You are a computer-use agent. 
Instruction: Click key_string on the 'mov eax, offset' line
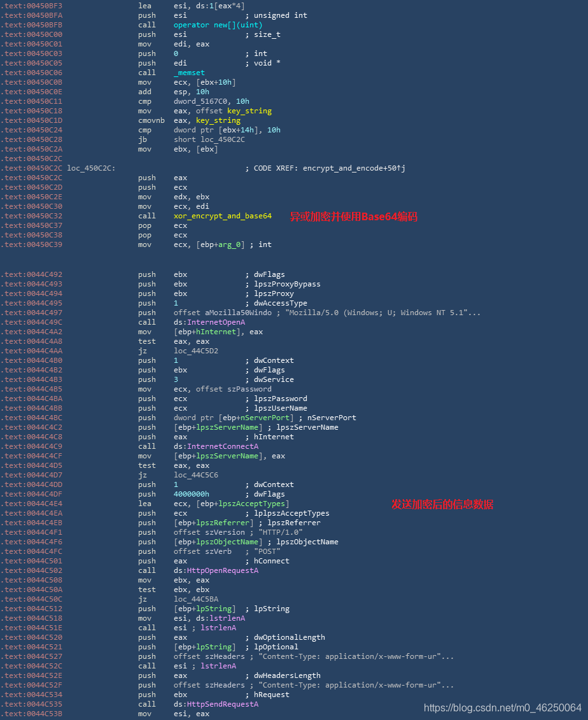[x=249, y=111]
